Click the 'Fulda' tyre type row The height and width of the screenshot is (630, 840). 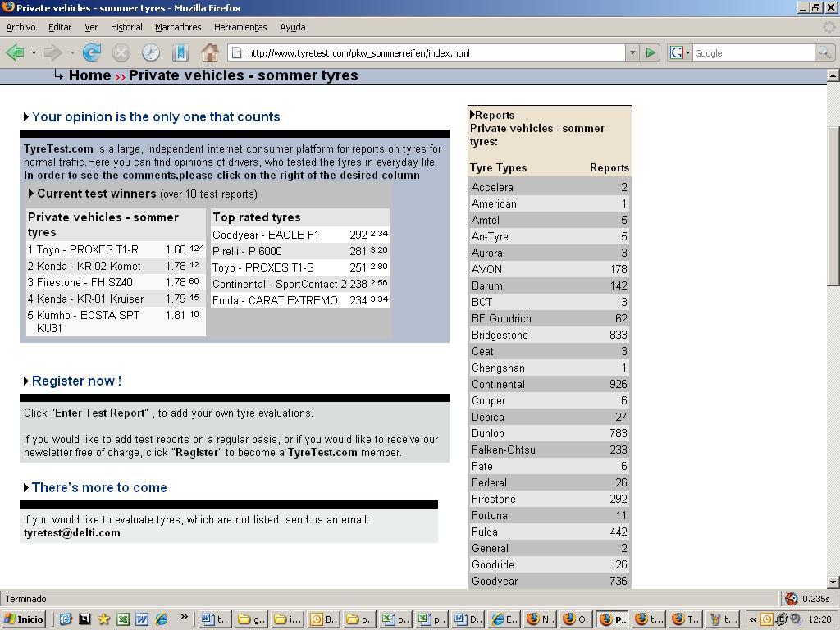point(549,532)
